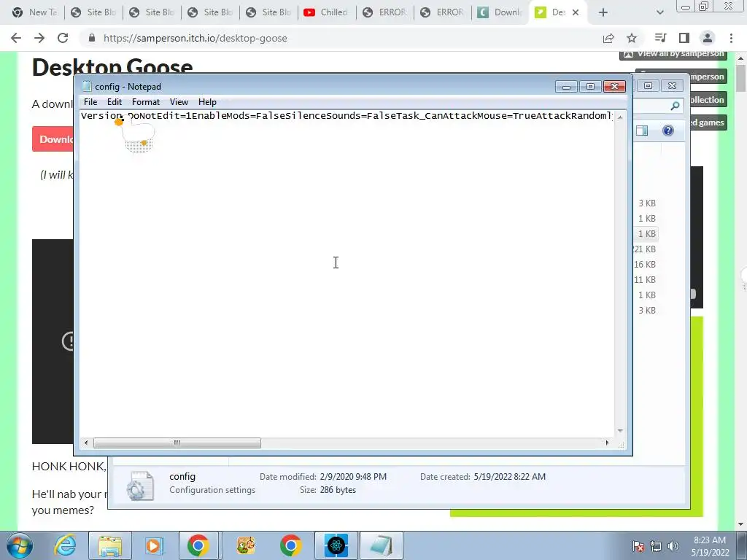Switch to the Chilled YouTube tab

pos(326,12)
